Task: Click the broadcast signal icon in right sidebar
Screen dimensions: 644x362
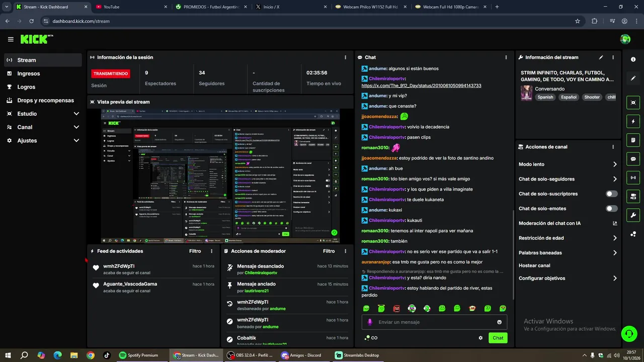Action: click(x=633, y=177)
